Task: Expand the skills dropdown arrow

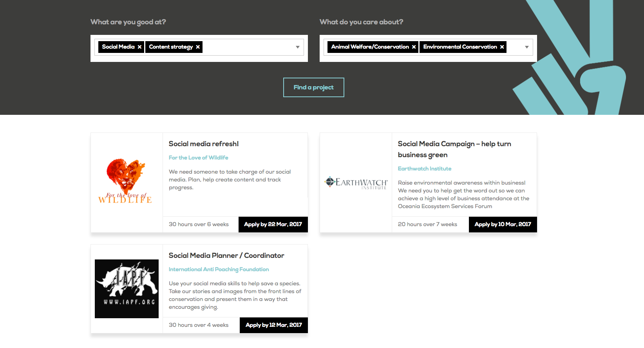Action: point(298,47)
